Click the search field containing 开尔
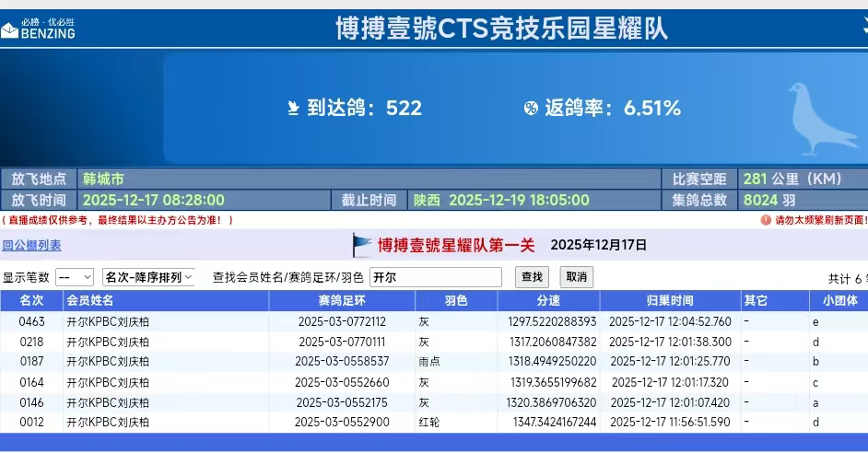Viewport: 868px width, 453px height. (x=435, y=277)
